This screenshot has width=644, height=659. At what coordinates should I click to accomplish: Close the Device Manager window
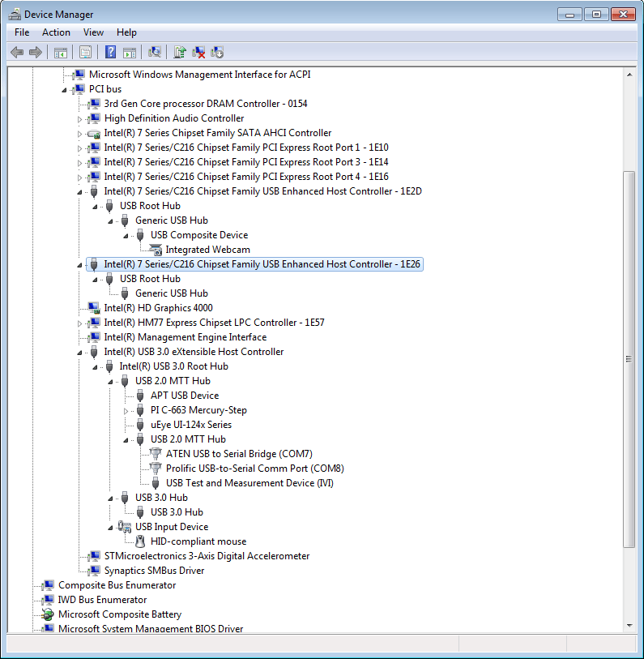pos(623,15)
